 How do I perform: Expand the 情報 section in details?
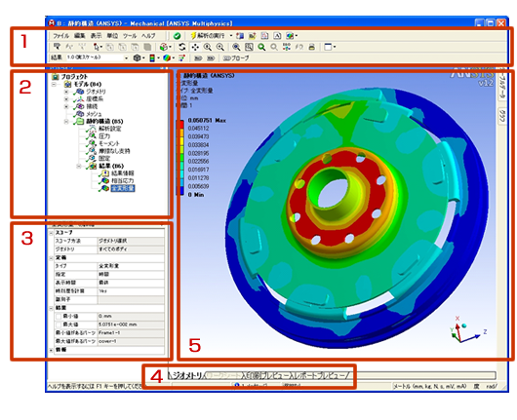point(51,350)
